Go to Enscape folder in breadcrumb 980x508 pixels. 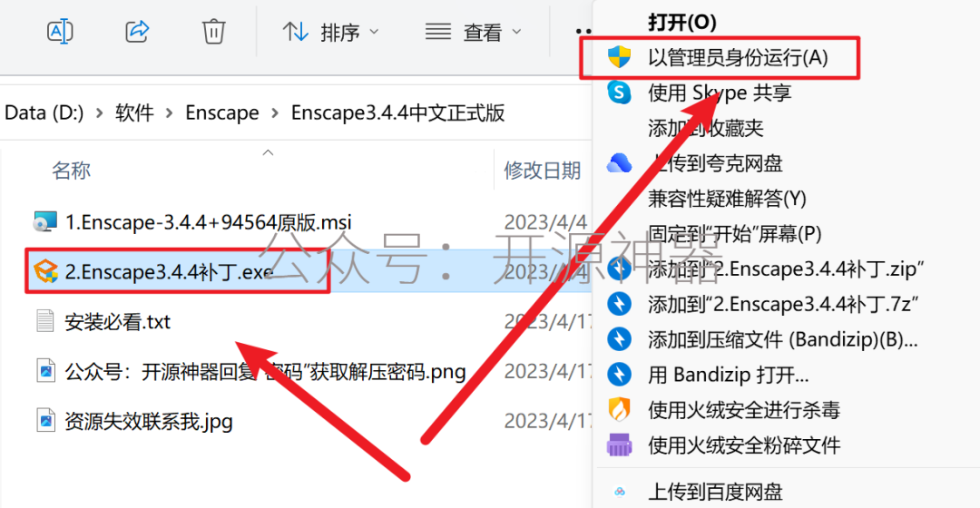(222, 113)
